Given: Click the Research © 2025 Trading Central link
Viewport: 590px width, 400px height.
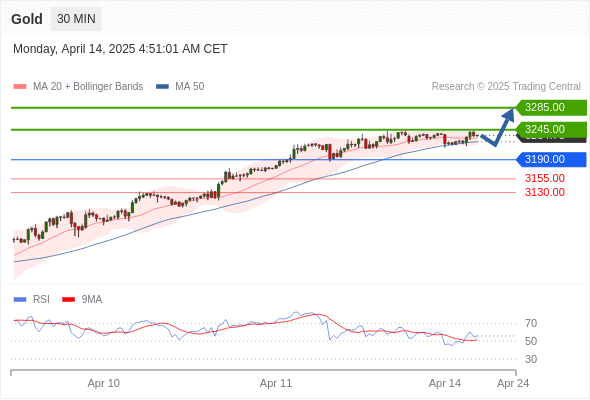Looking at the screenshot, I should pyautogui.click(x=506, y=87).
